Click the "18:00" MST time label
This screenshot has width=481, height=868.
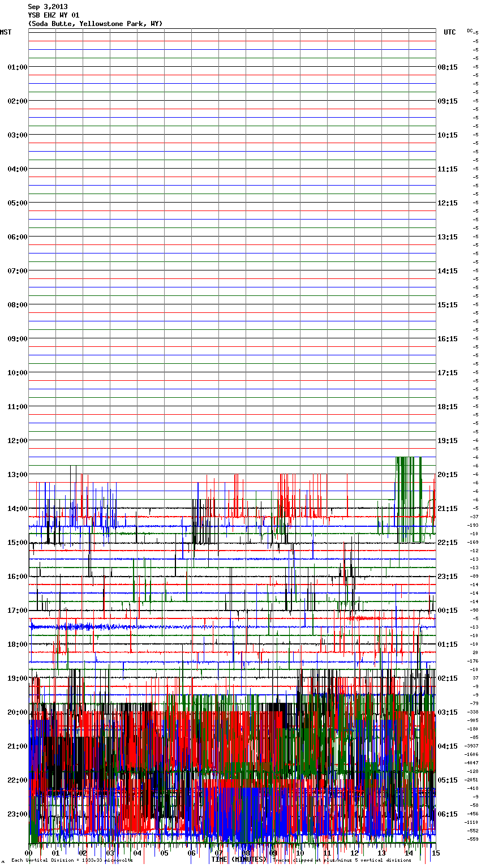point(18,644)
